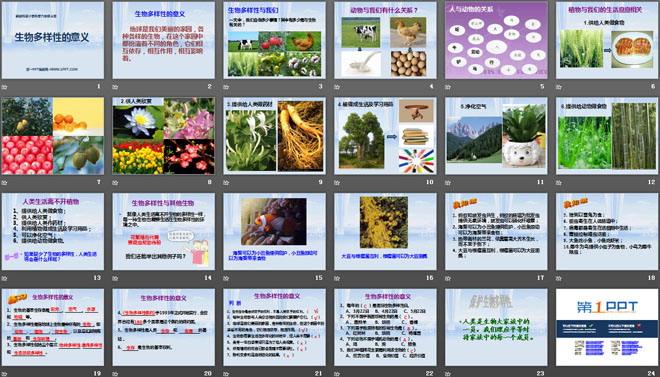Select slide 8 thumbnail with flower photos

click(163, 136)
